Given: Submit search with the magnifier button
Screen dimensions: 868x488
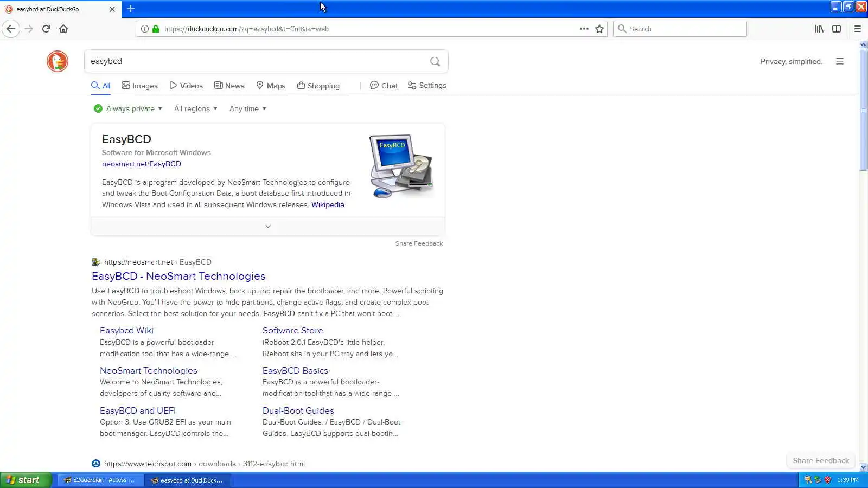Looking at the screenshot, I should [x=435, y=61].
